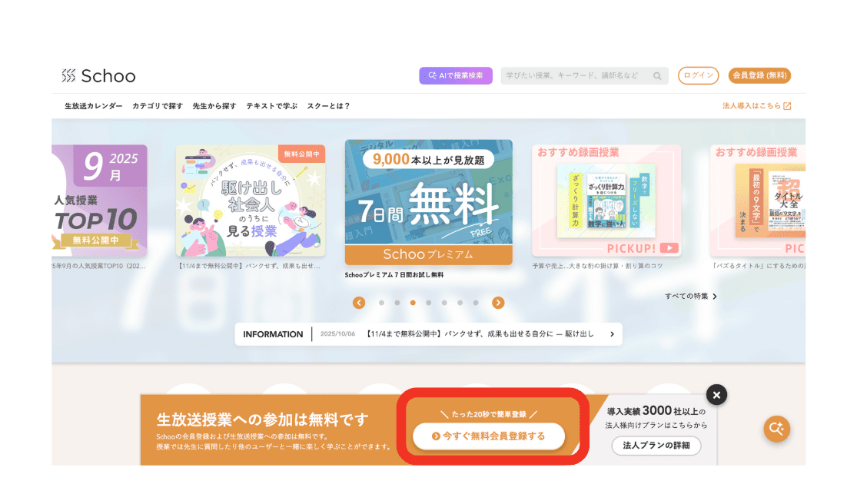The width and height of the screenshot is (847, 504).
Task: Open the Schooプレミアム 7日間無料 banner thumbnail
Action: click(428, 202)
